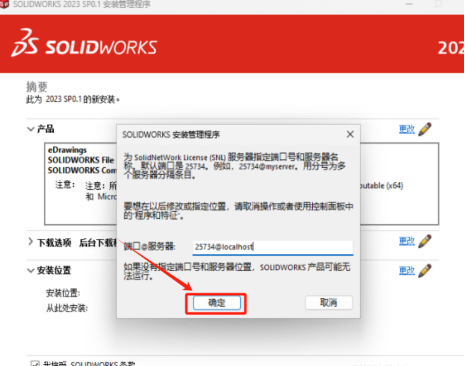Click the 更改 link for 安装位置

pos(407,270)
